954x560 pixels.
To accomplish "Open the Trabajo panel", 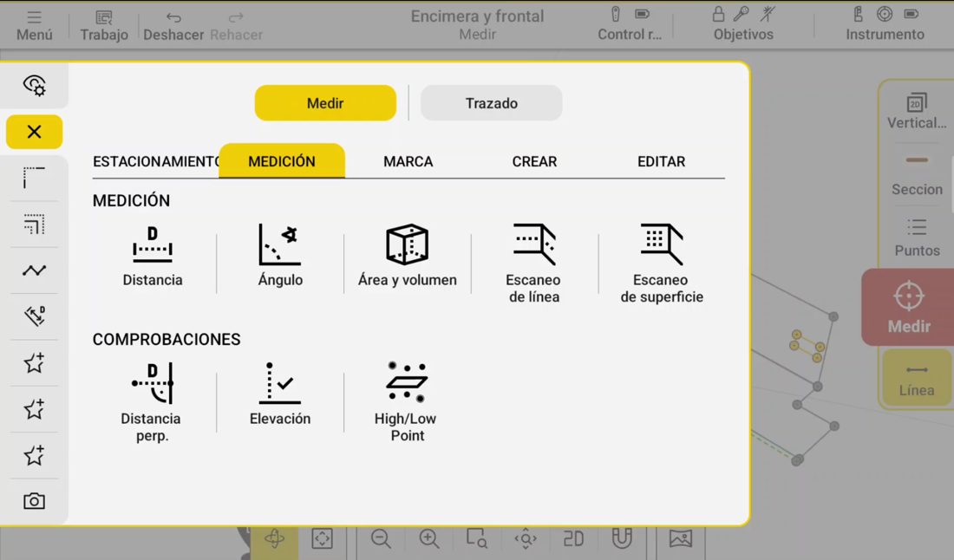I will (x=104, y=25).
